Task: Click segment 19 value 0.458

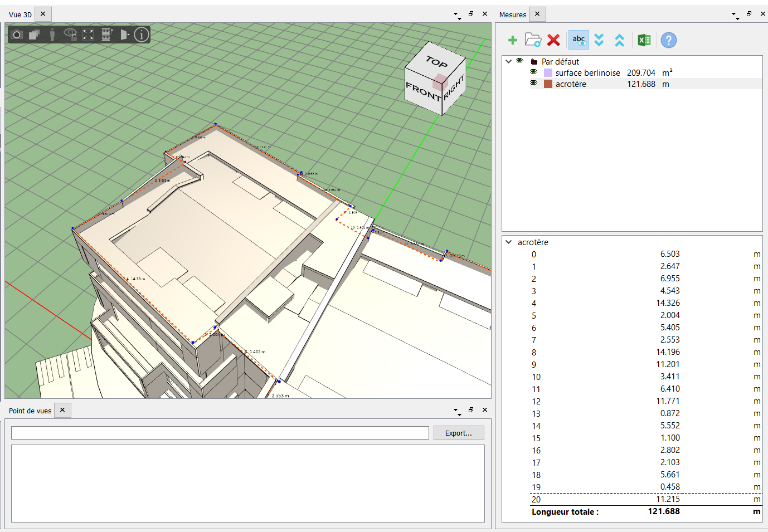Action: [x=670, y=487]
